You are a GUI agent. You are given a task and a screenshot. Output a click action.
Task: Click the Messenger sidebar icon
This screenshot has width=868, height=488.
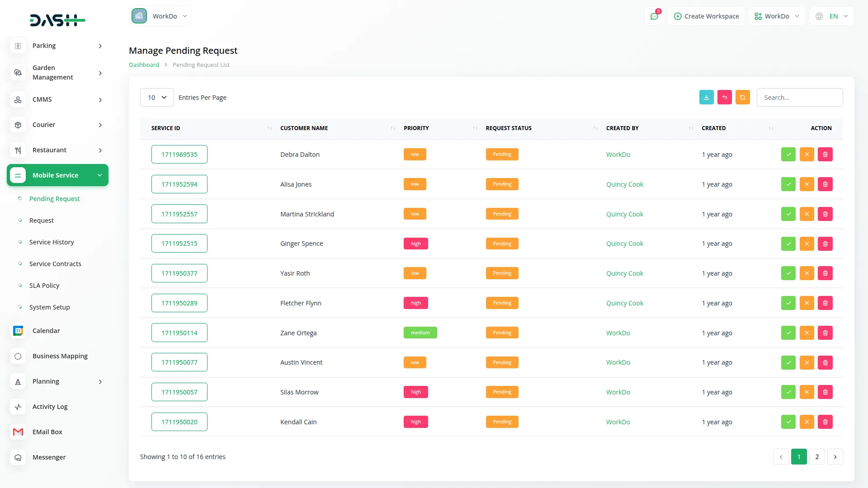(18, 457)
